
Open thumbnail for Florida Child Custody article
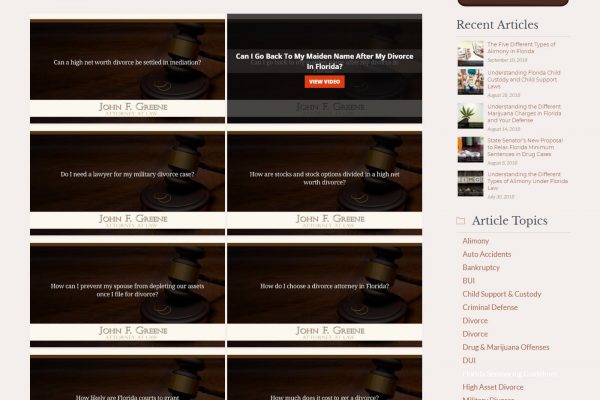coord(470,82)
